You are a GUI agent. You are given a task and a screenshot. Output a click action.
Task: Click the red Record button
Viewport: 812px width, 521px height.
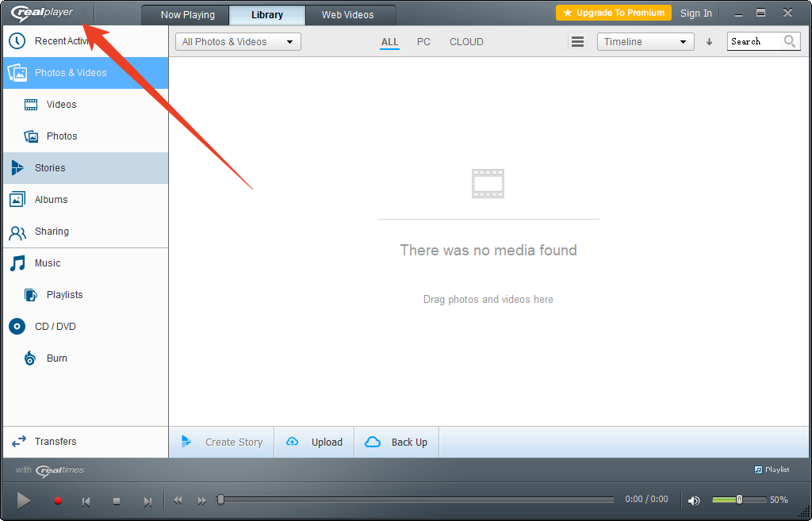coord(58,501)
